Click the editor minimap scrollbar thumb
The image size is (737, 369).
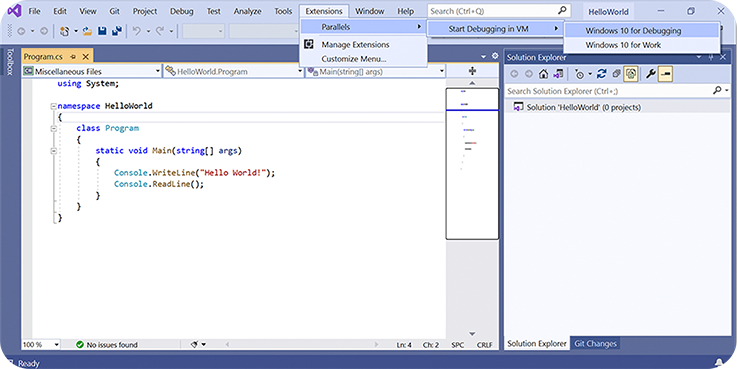pyautogui.click(x=472, y=164)
